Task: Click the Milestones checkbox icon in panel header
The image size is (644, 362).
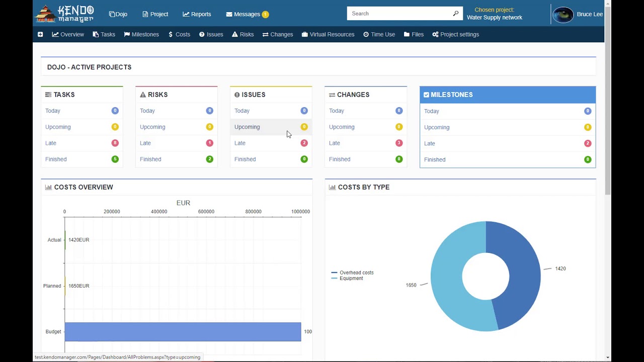Action: tap(426, 95)
